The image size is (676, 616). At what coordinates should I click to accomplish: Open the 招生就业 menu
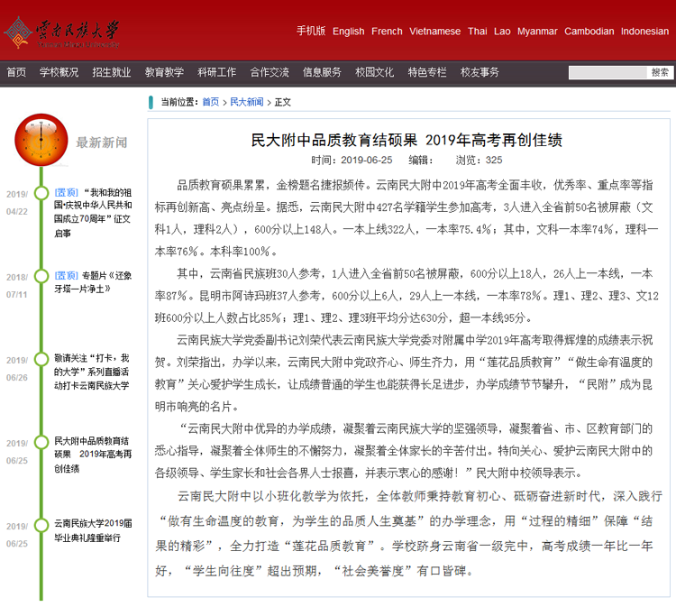coord(111,72)
